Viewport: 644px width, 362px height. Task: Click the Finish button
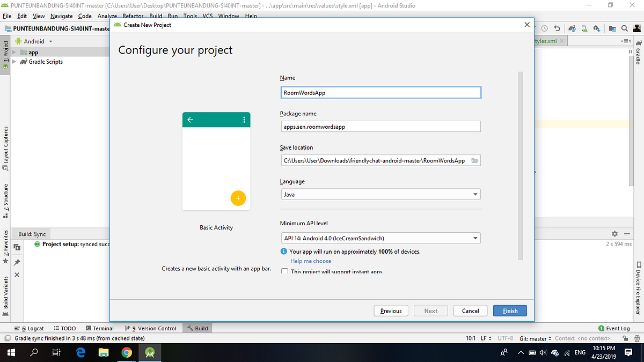(509, 311)
